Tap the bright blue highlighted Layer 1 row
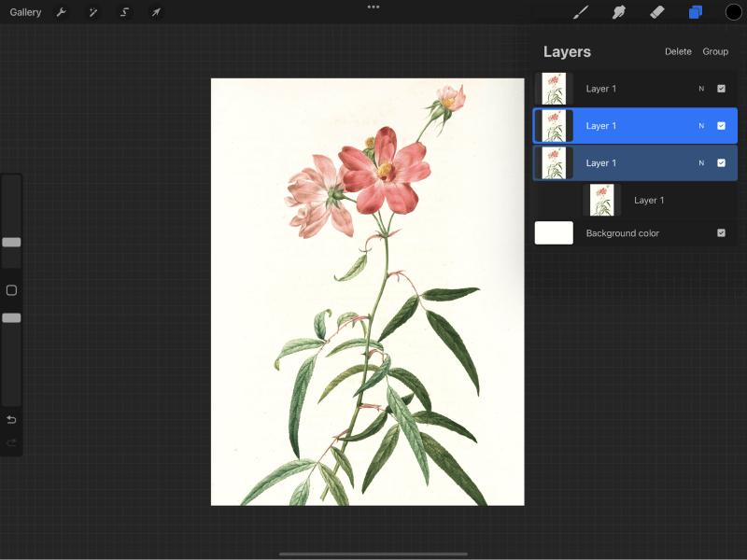Image resolution: width=747 pixels, height=560 pixels. [635, 126]
